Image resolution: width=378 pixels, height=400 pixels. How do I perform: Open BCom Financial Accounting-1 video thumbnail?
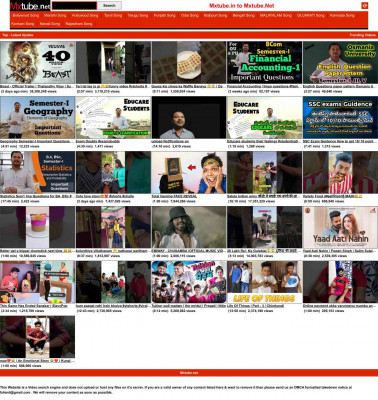click(x=264, y=62)
